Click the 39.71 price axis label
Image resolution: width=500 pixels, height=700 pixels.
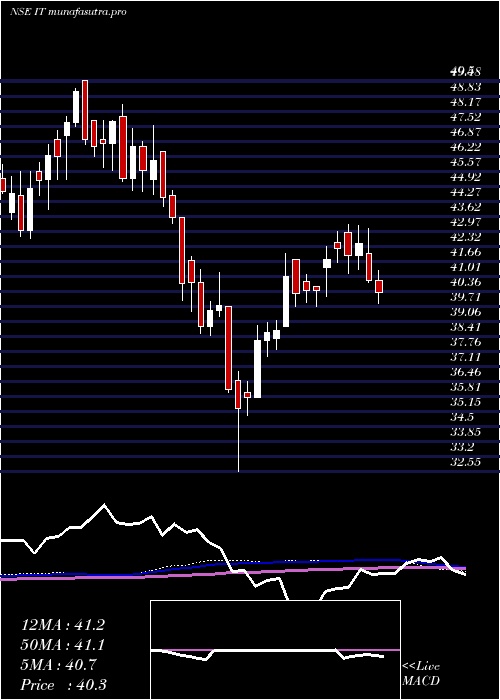[465, 297]
